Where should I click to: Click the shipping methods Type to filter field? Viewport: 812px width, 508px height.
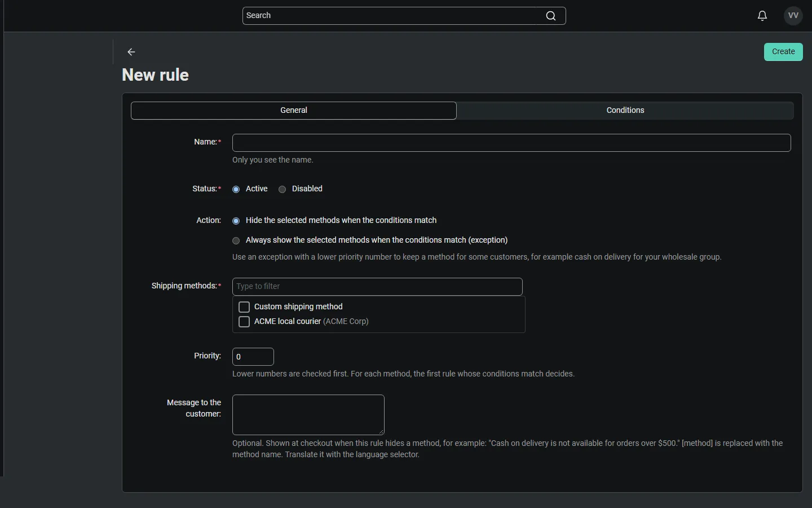[x=377, y=287]
